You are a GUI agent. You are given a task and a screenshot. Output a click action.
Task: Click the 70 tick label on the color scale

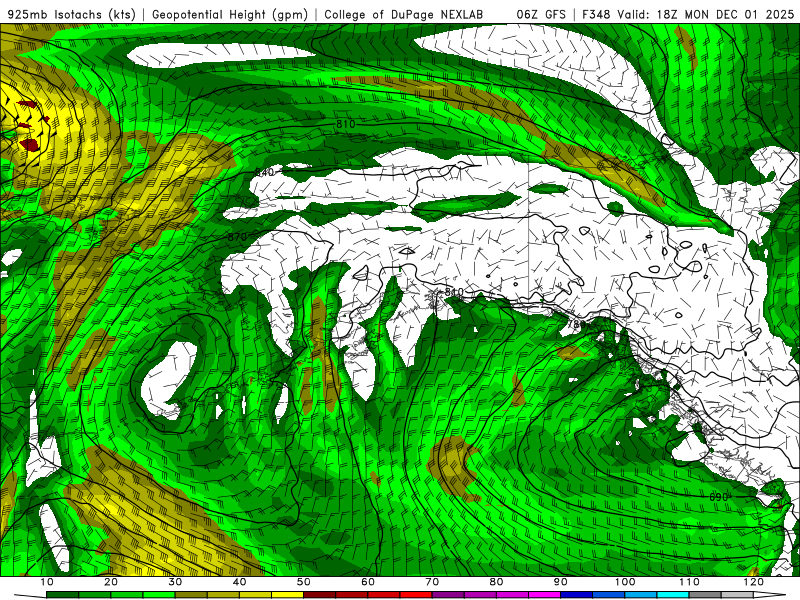432,582
